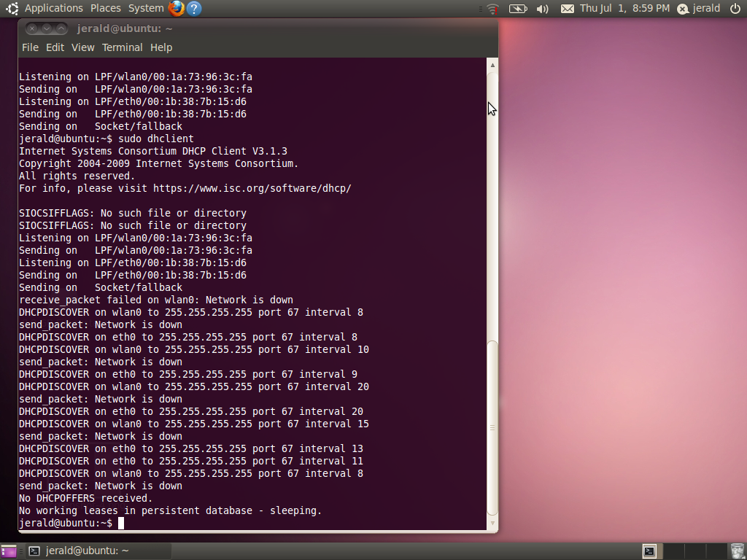Expand the Places menu

(106, 9)
